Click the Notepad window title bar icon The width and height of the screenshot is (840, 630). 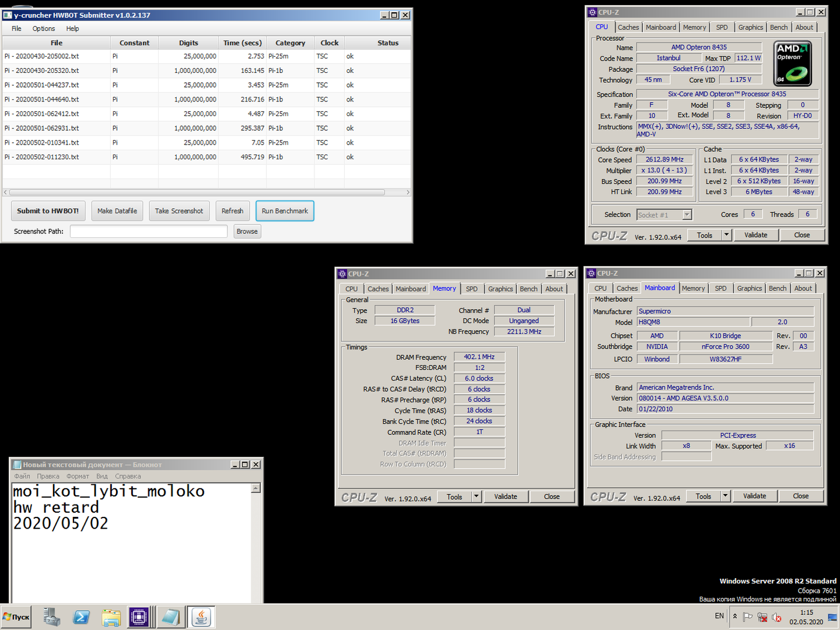[17, 464]
